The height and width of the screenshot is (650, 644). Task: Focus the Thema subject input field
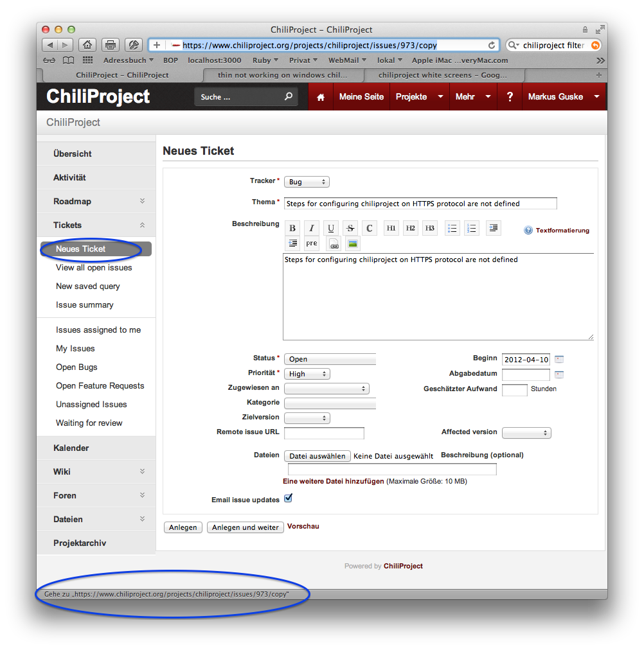tap(420, 204)
